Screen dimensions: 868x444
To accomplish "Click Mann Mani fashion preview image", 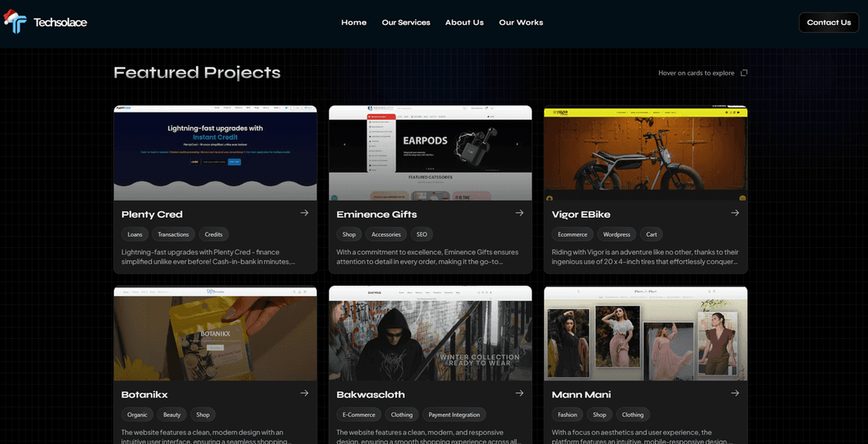I will (645, 333).
